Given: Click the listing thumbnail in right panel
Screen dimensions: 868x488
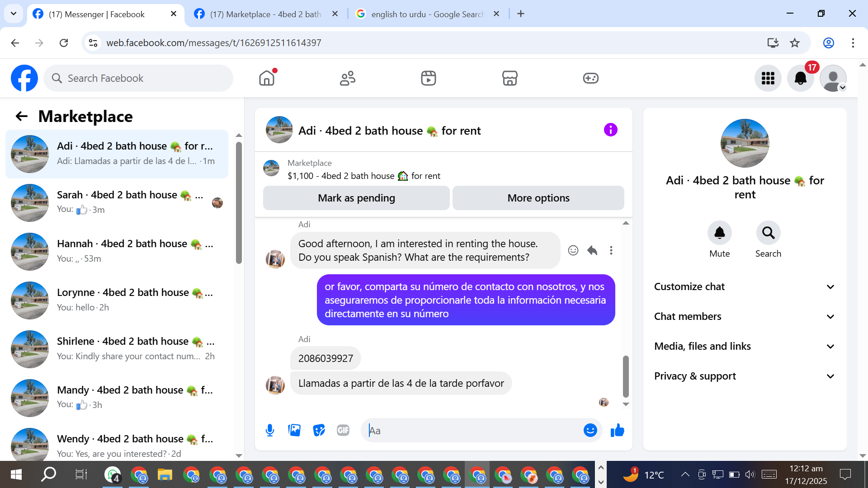Looking at the screenshot, I should click(745, 143).
